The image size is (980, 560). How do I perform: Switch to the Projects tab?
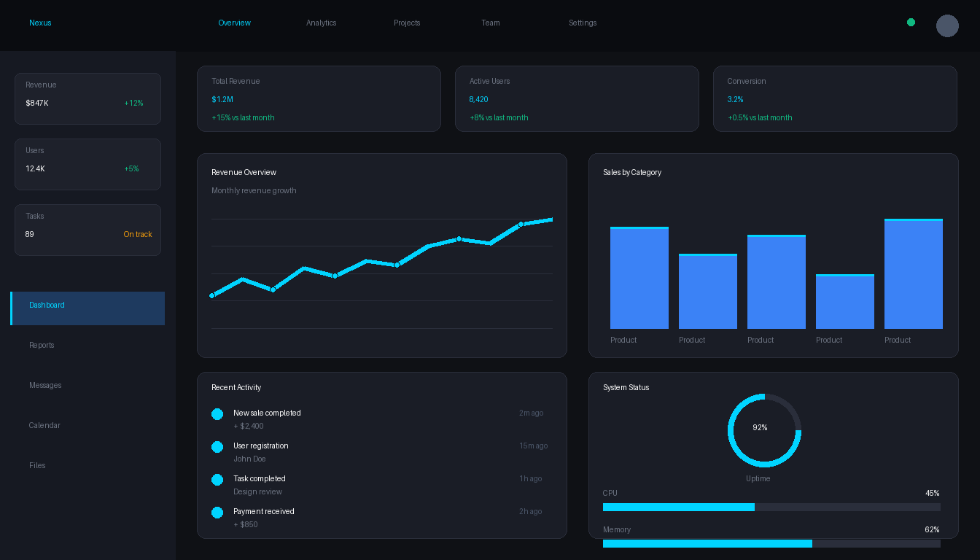[x=407, y=23]
